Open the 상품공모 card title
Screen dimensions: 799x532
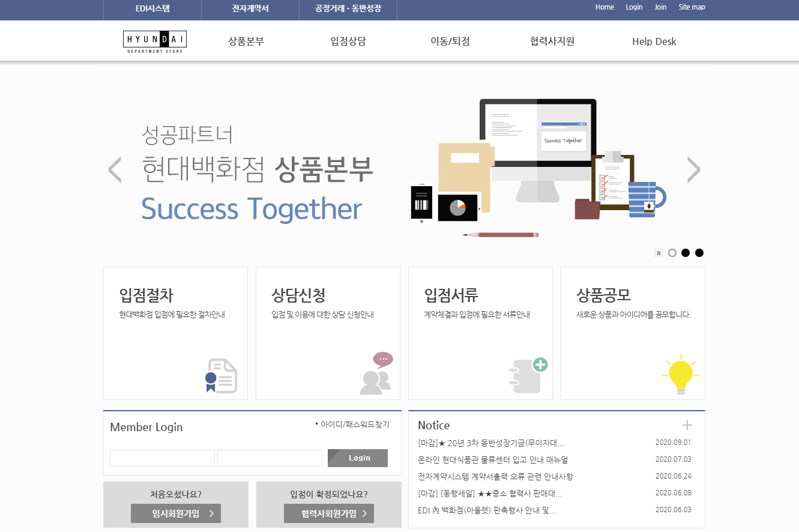(x=604, y=295)
